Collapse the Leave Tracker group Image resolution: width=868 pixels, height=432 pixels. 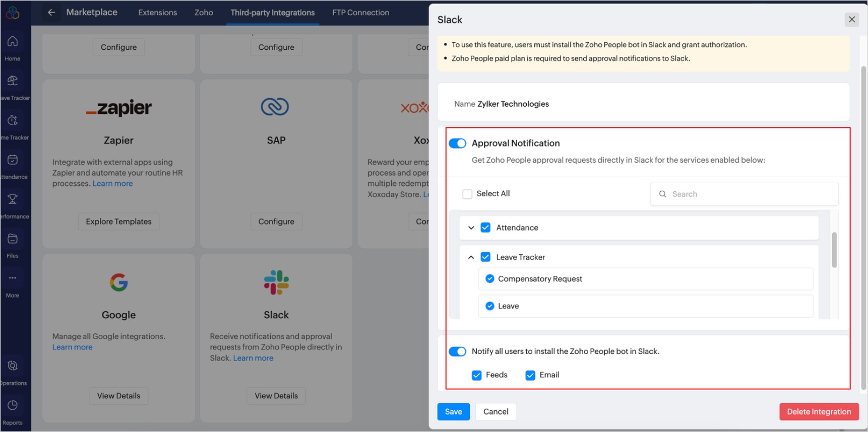pyautogui.click(x=471, y=257)
